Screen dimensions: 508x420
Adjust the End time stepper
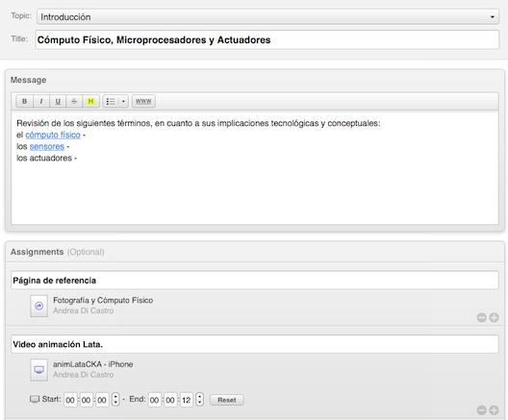[200, 399]
